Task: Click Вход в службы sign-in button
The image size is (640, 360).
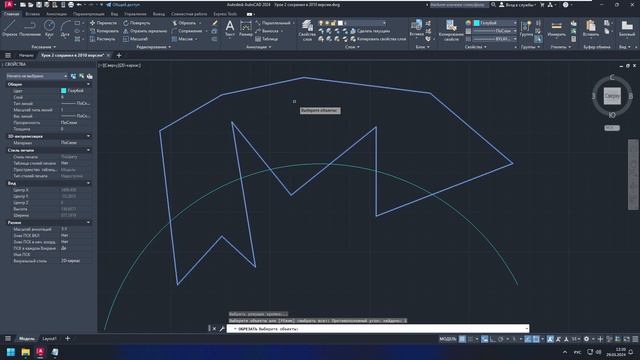Action: tap(517, 5)
